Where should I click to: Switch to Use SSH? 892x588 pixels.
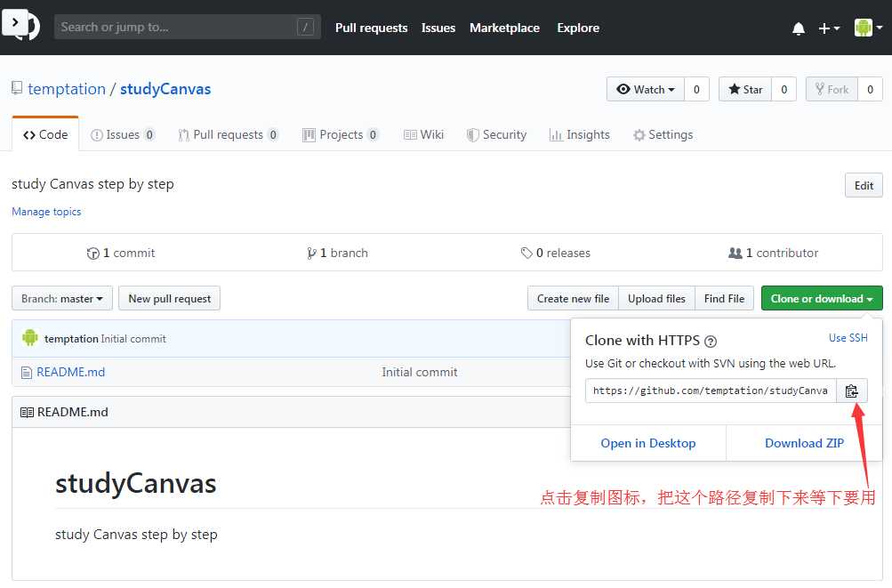pyautogui.click(x=848, y=338)
